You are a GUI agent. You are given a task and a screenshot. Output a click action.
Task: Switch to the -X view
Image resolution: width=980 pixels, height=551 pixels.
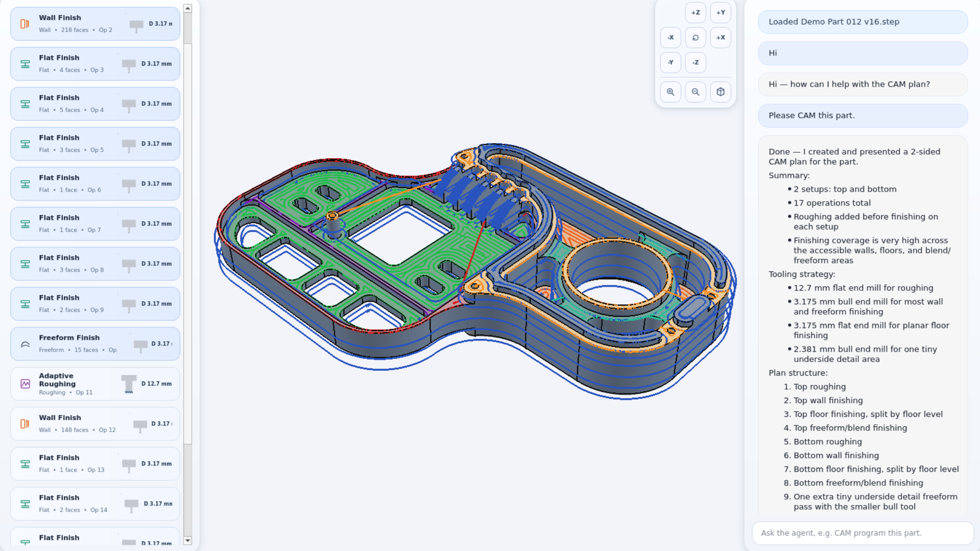tap(671, 37)
